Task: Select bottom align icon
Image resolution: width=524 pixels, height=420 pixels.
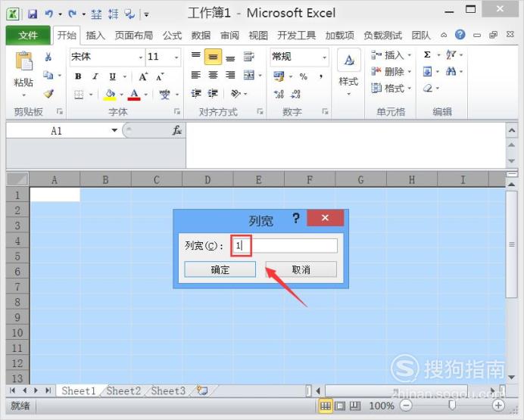Action: tap(230, 58)
